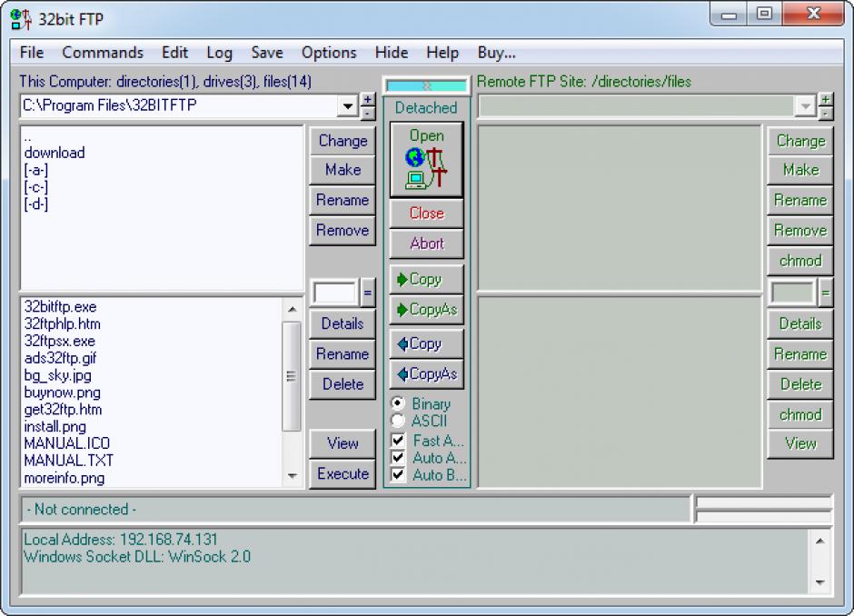
Task: Click local directory Make button
Action: tap(343, 170)
